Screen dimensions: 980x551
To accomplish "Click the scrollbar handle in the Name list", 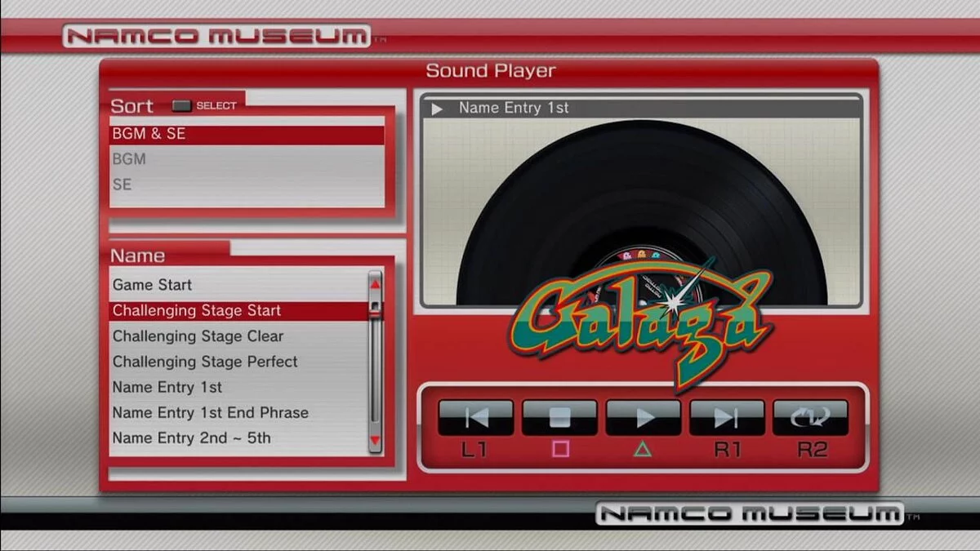I will coord(376,309).
